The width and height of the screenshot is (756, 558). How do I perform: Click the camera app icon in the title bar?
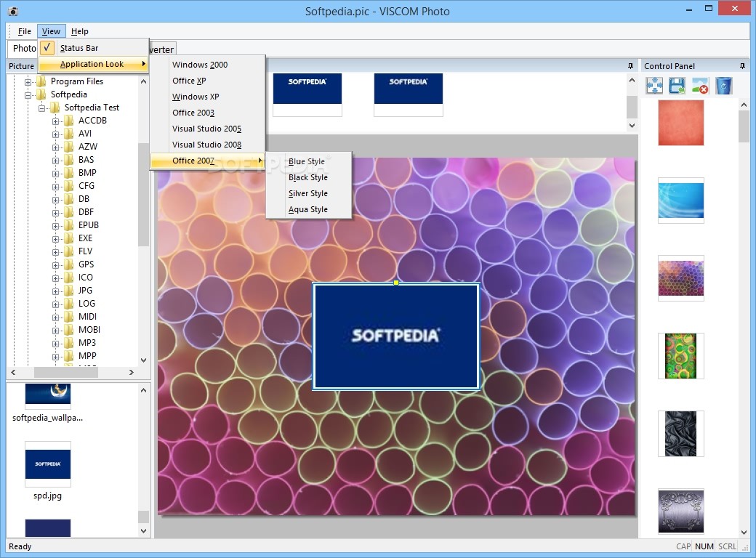click(14, 11)
